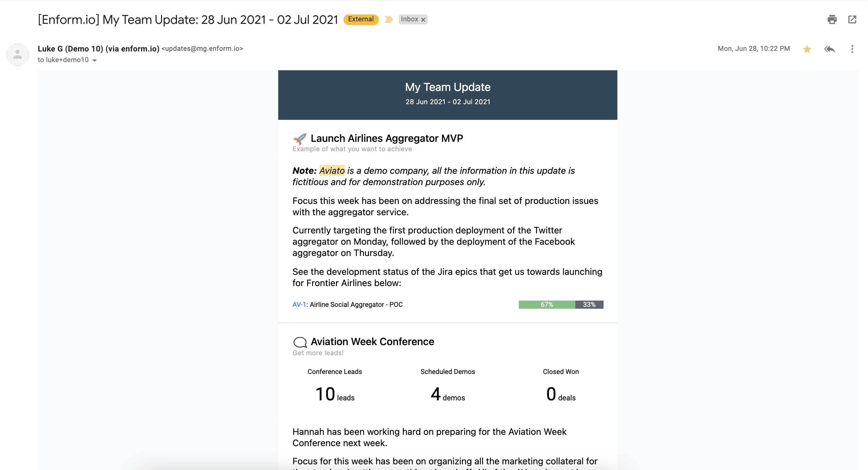Viewport: 868px width, 470px height.
Task: Click the External label badge
Action: tap(361, 19)
